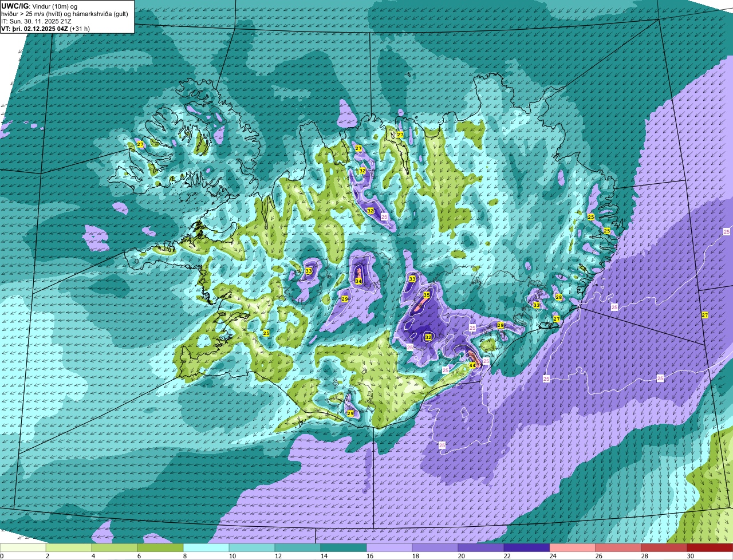Image resolution: width=733 pixels, height=560 pixels.
Task: Select the value 28 on the legend scale
Action: pos(644,556)
